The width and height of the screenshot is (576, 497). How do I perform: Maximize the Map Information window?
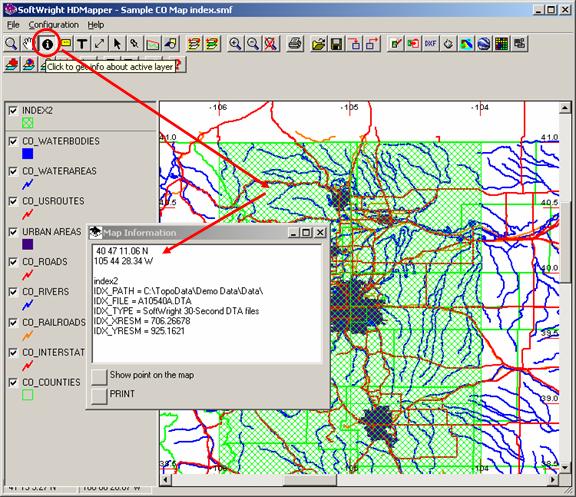[x=306, y=233]
